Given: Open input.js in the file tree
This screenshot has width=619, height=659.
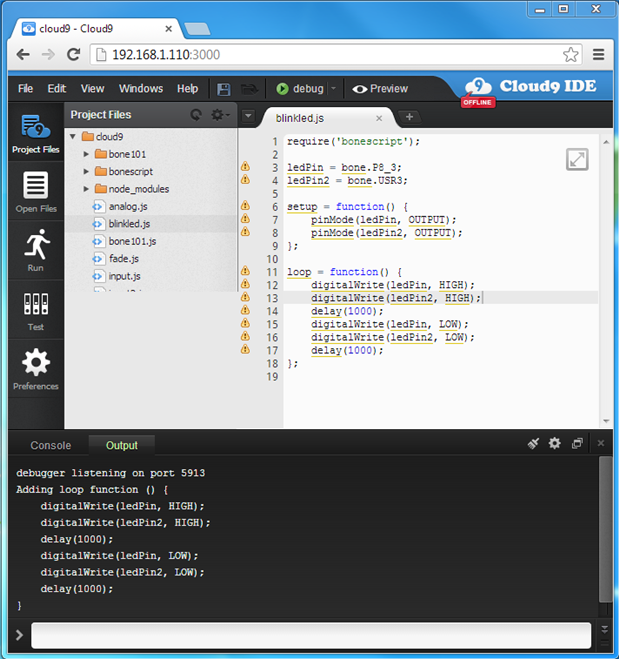Looking at the screenshot, I should tap(124, 276).
